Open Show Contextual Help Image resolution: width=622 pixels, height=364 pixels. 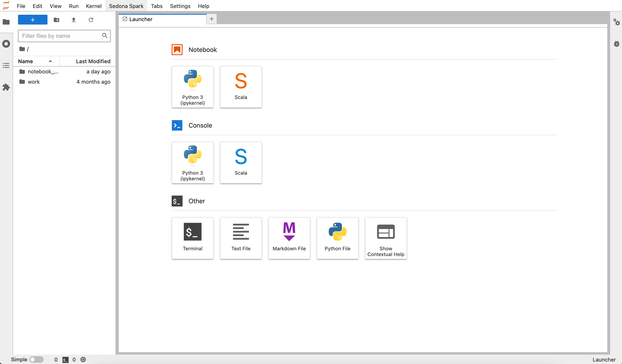click(x=386, y=238)
